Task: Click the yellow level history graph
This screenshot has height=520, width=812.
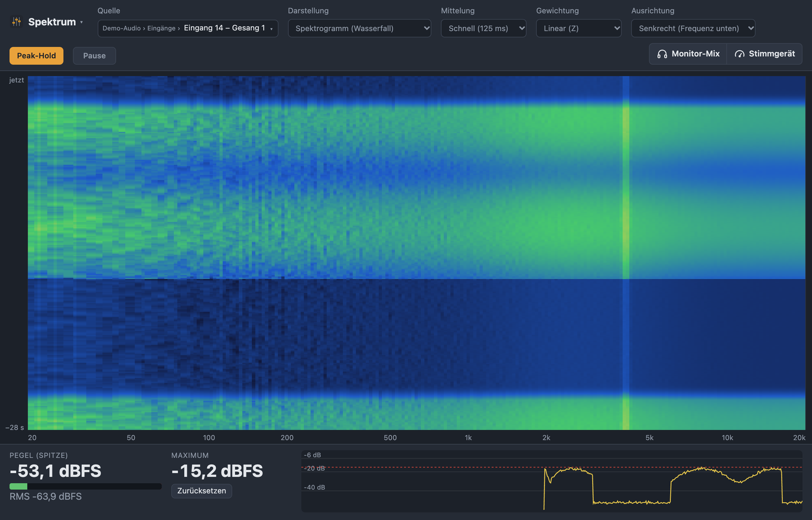Action: 552,481
